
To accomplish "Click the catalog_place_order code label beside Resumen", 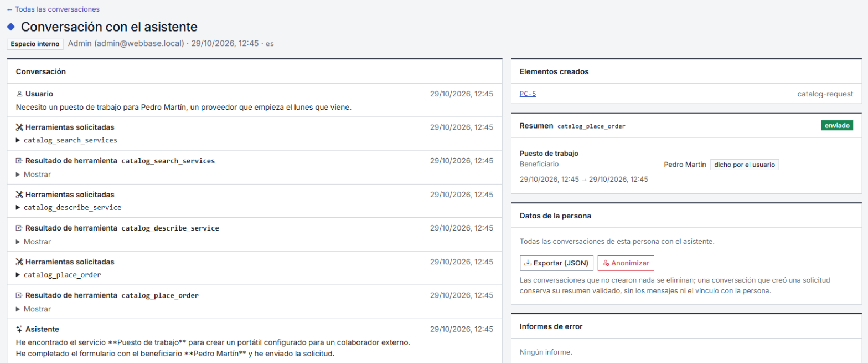I will pyautogui.click(x=591, y=126).
